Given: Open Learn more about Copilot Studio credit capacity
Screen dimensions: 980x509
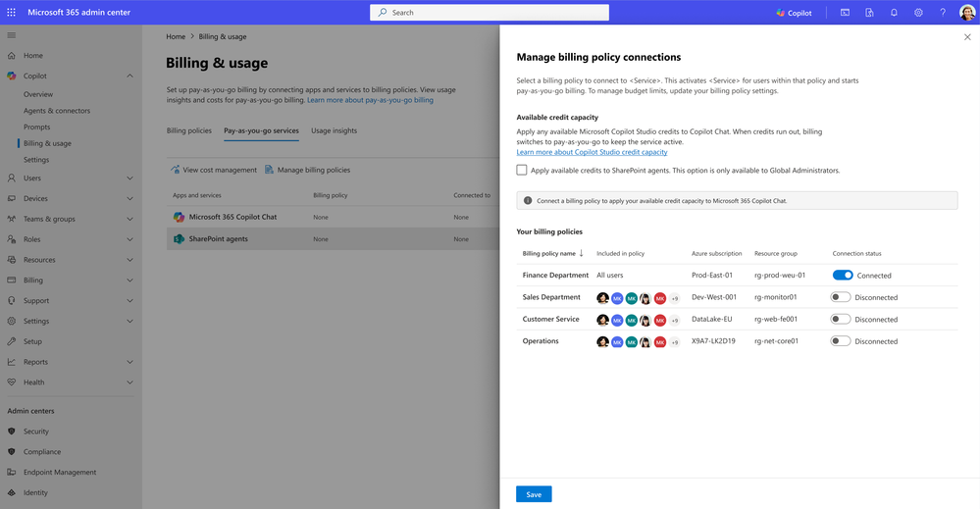Looking at the screenshot, I should 592,152.
